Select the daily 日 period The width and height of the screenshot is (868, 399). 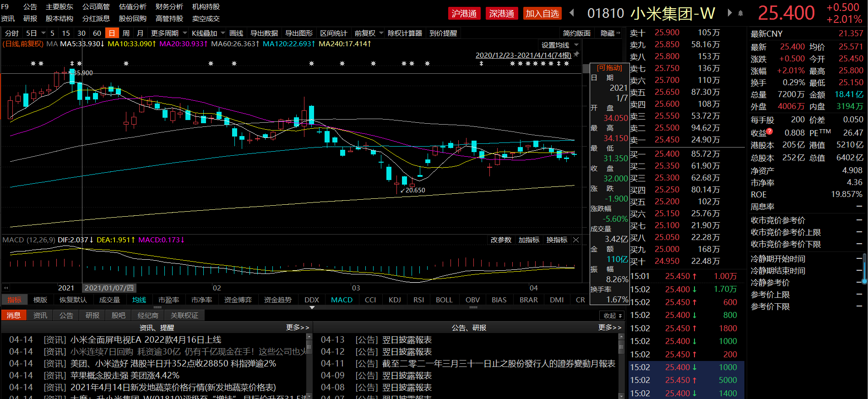pyautogui.click(x=112, y=33)
